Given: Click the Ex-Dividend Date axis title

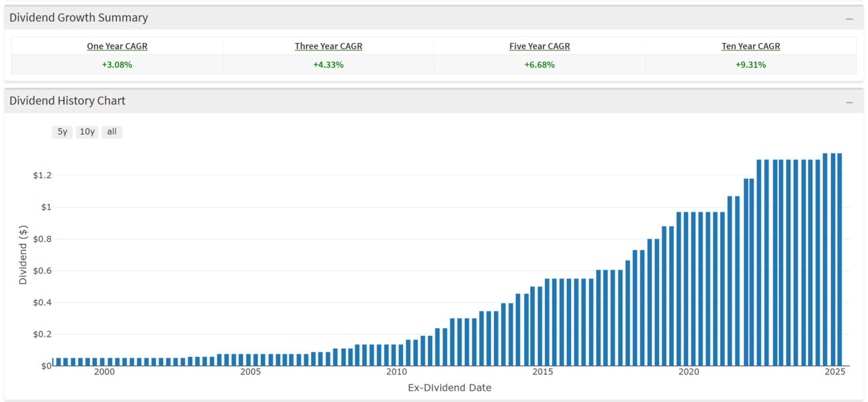Looking at the screenshot, I should [449, 388].
